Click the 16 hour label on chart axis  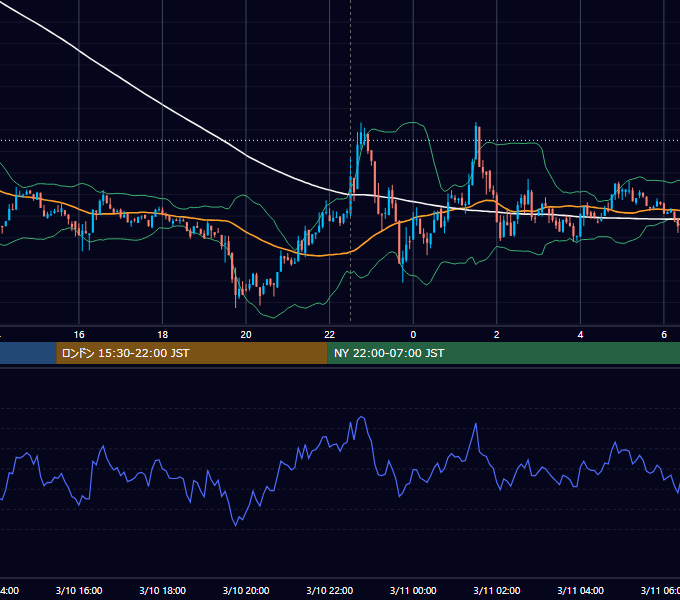[79, 335]
